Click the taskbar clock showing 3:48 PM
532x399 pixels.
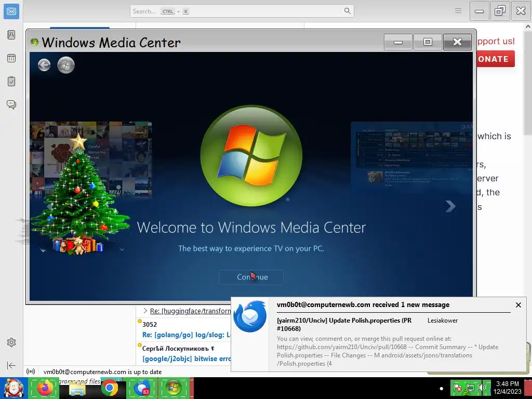[507, 388]
